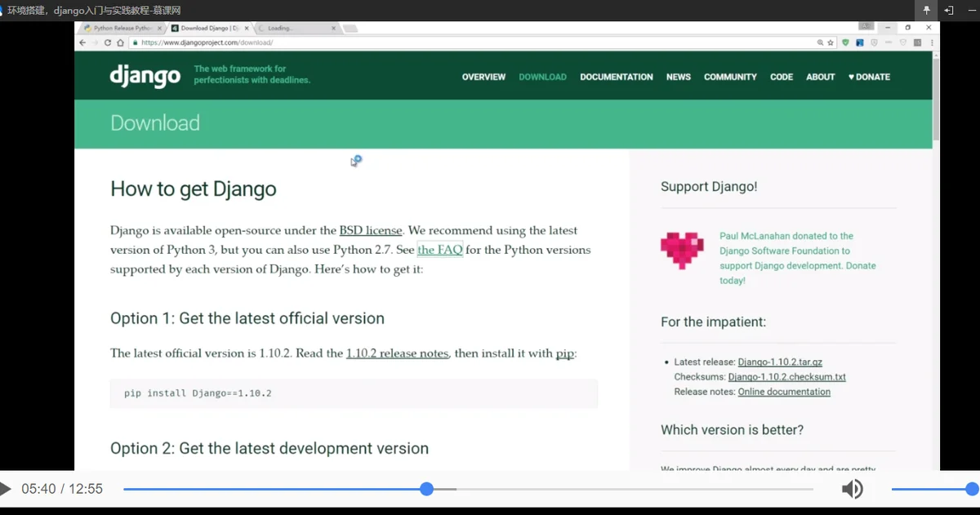
Task: Click the video progress bar's blue seek handle
Action: 426,489
